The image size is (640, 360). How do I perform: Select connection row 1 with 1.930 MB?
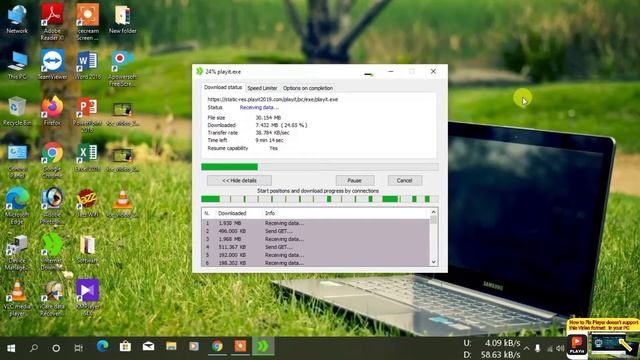316,223
